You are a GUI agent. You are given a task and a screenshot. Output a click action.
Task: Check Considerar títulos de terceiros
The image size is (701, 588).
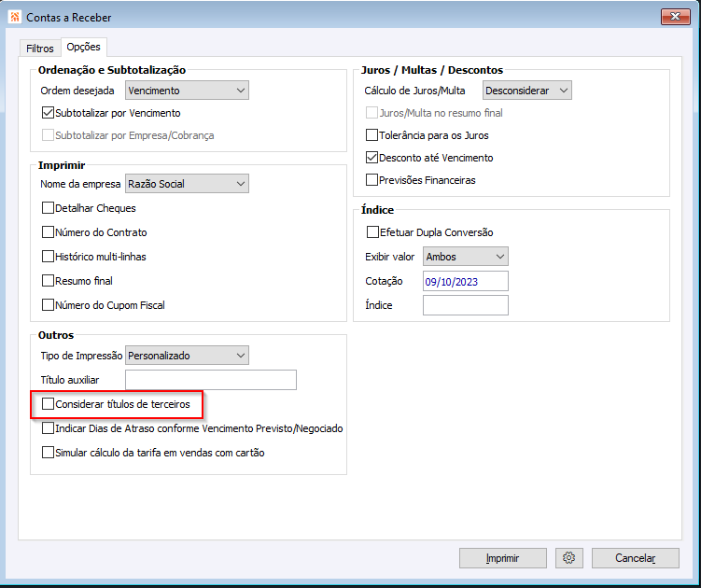click(48, 404)
